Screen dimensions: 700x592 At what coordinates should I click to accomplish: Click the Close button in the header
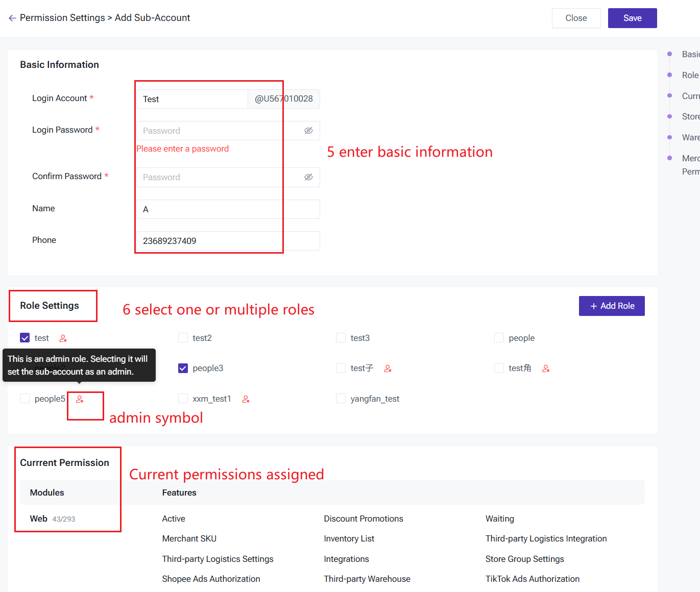tap(576, 18)
